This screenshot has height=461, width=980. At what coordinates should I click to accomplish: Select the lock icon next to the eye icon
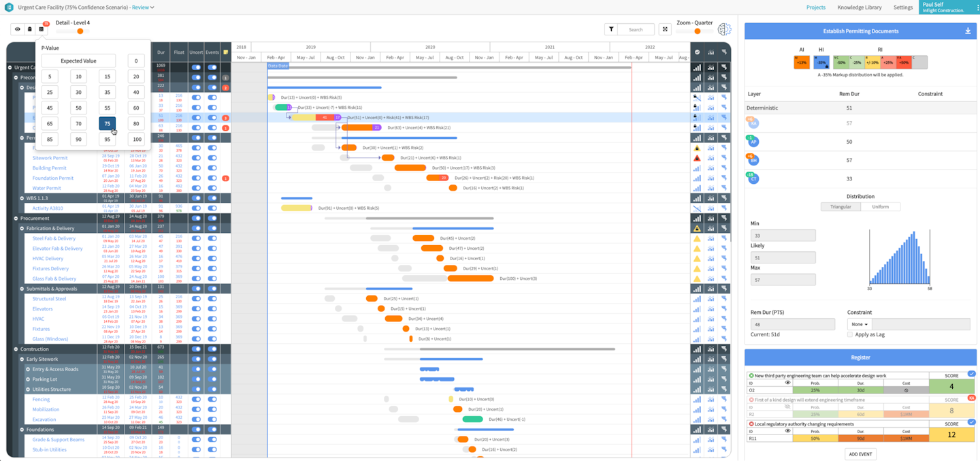tap(28, 29)
